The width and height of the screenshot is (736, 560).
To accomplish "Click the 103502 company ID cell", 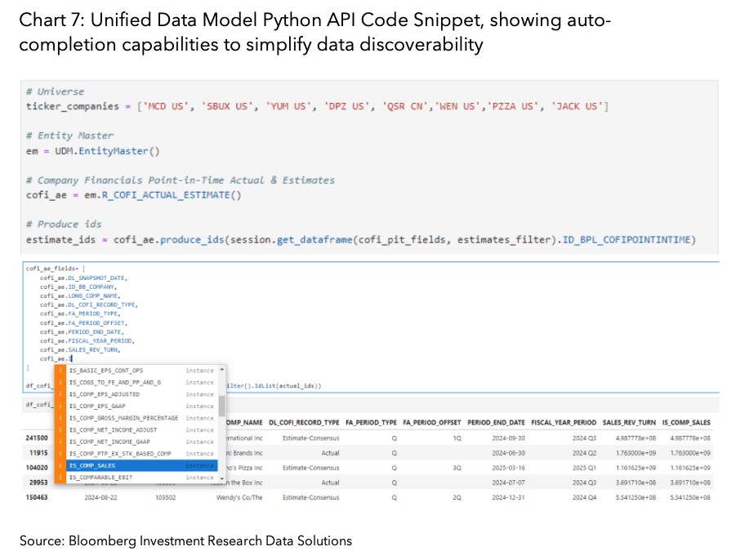I will pos(166,498).
